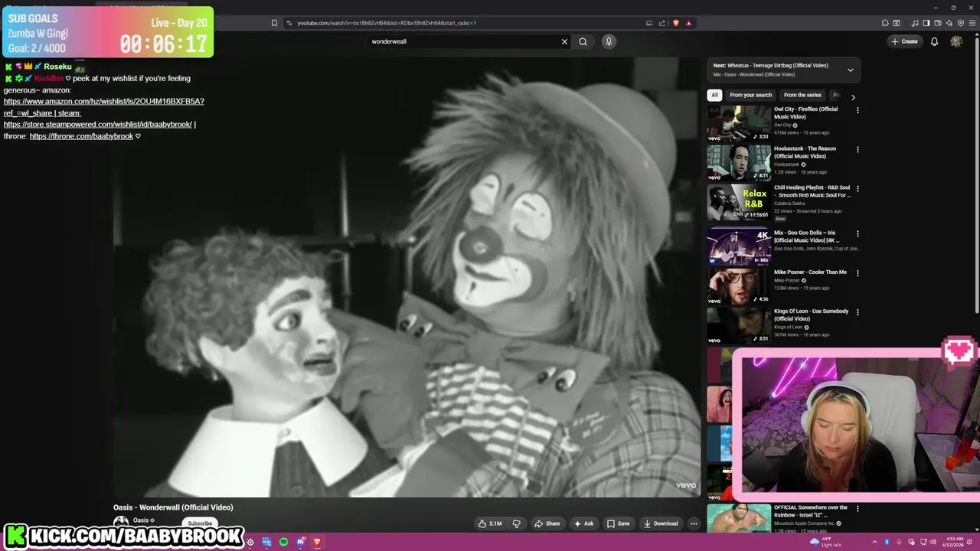Open options for Hoobastank - The Reason
980x551 pixels.
(x=857, y=149)
